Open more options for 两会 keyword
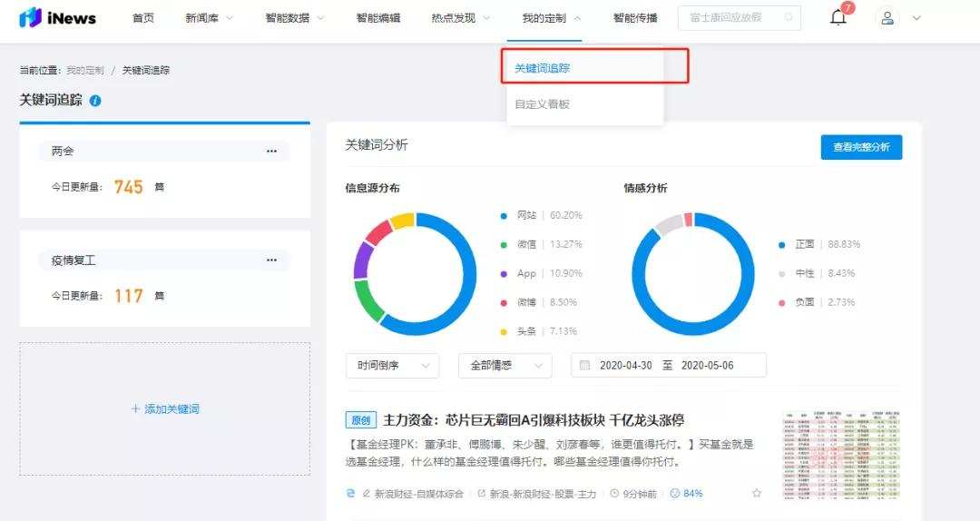 click(271, 152)
